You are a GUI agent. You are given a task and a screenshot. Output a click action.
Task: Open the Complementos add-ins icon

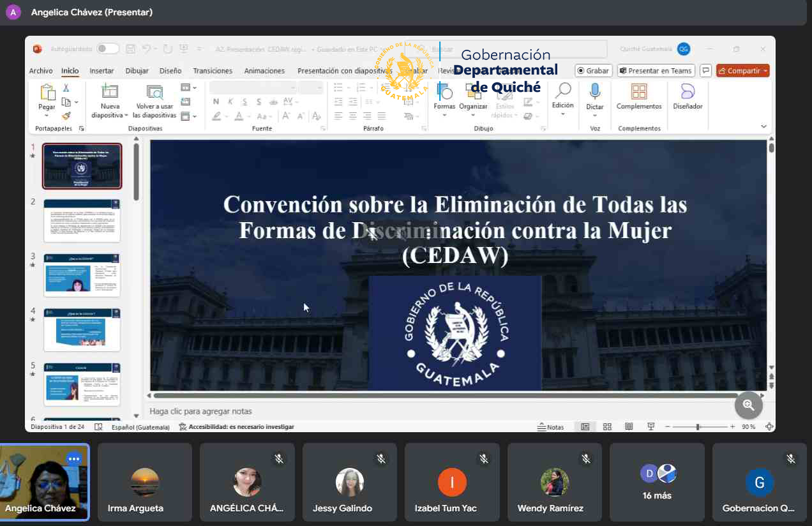[x=639, y=92]
